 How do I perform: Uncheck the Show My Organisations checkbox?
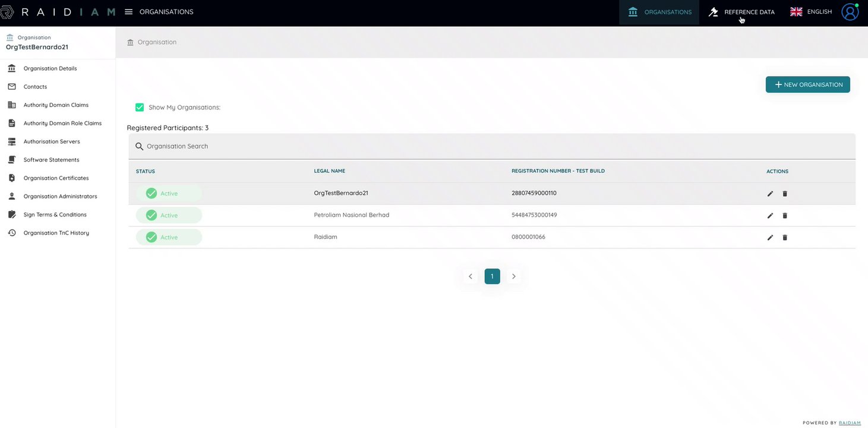[140, 108]
